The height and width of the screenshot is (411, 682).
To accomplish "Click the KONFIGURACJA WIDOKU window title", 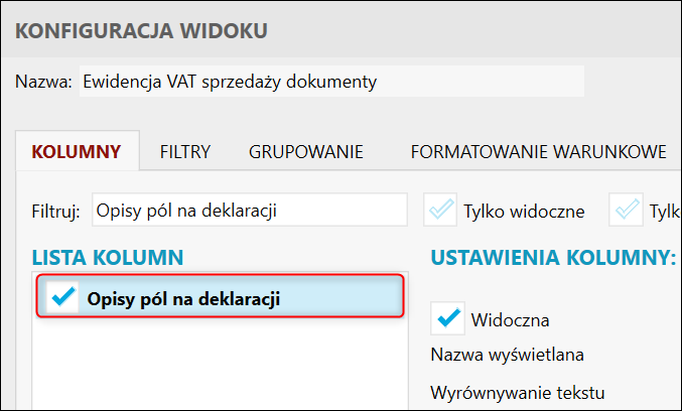I will coord(141,31).
